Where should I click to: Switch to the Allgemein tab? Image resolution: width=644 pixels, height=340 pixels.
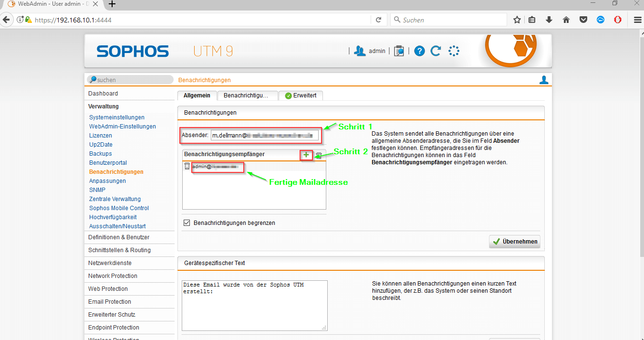coord(197,96)
